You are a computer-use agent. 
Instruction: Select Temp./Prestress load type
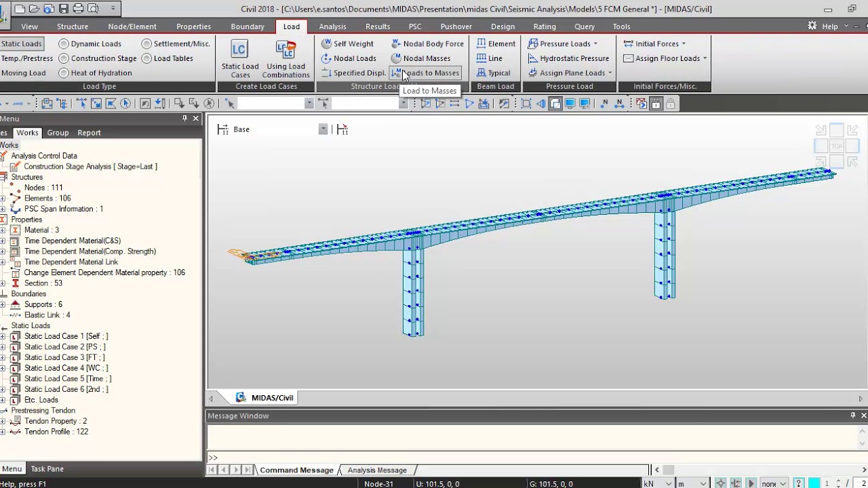click(26, 58)
